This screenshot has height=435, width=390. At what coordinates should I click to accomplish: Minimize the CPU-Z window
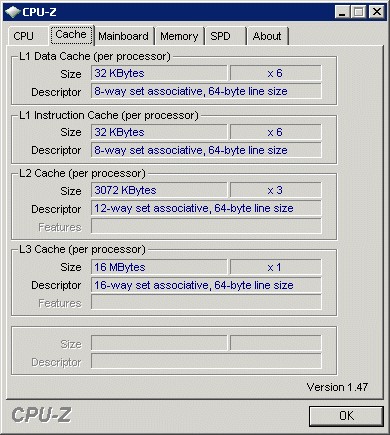point(342,12)
